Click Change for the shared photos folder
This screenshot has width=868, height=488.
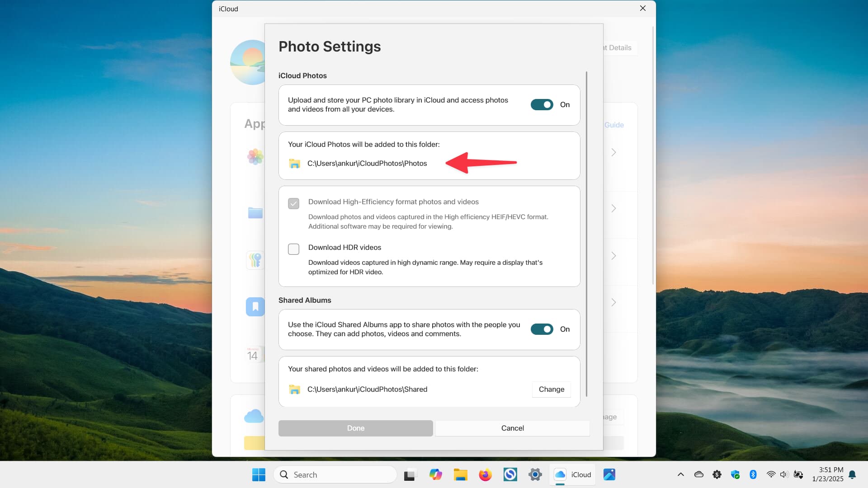[x=551, y=389]
